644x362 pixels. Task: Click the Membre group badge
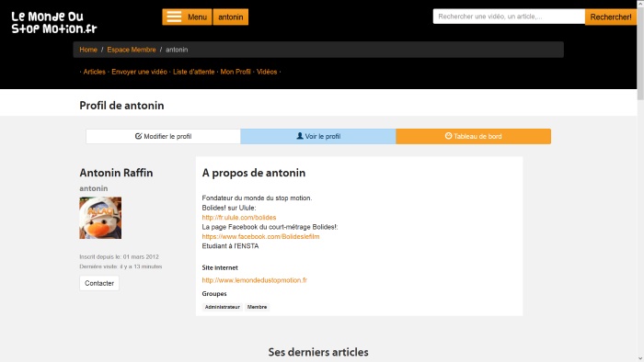coord(257,307)
